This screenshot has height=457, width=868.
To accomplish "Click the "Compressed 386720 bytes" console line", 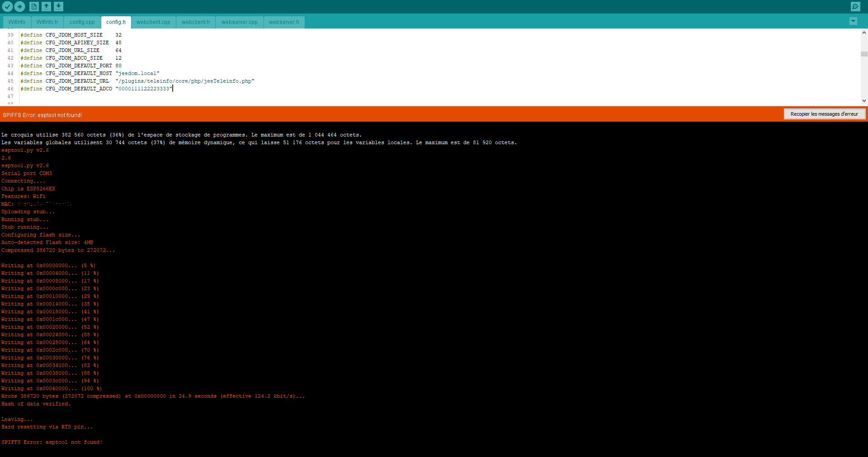I will (58, 250).
